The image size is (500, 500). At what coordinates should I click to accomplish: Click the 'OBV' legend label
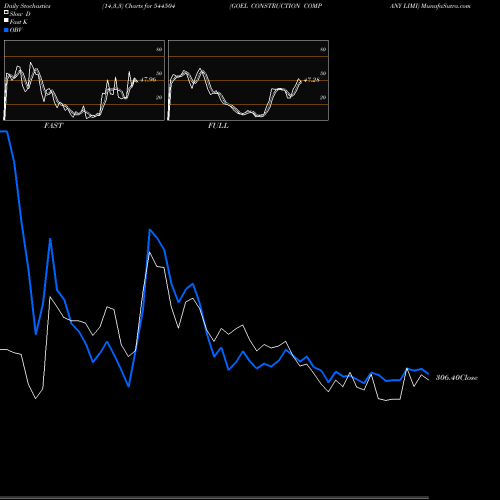(x=16, y=30)
